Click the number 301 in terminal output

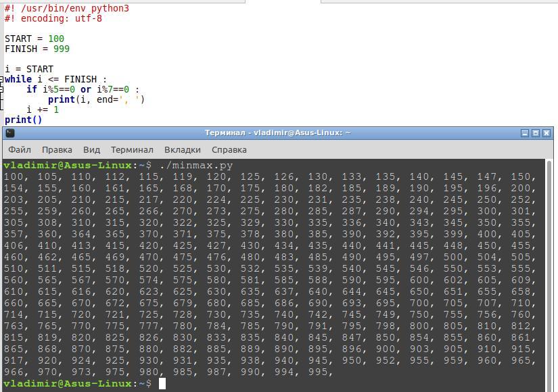coord(521,212)
